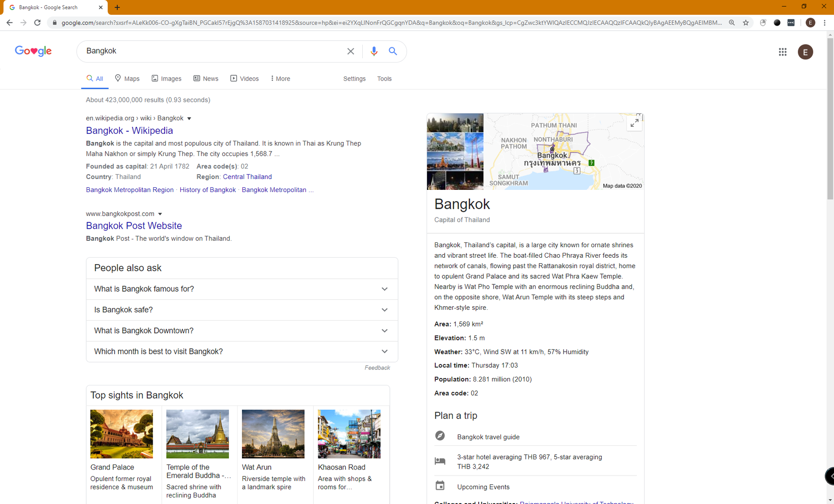Reload the page with the refresh icon
Screen dimensions: 834x504
(38, 23)
